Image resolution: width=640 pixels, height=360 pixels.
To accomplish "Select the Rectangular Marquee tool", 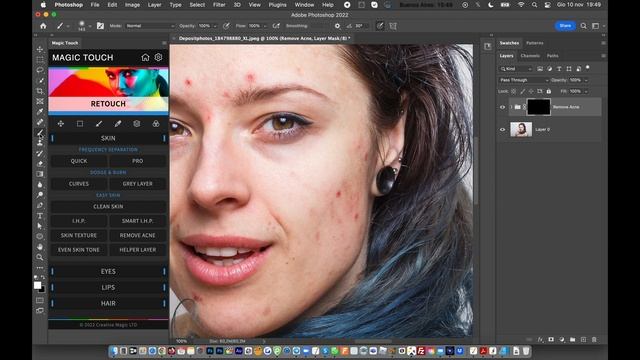I will coord(40,60).
